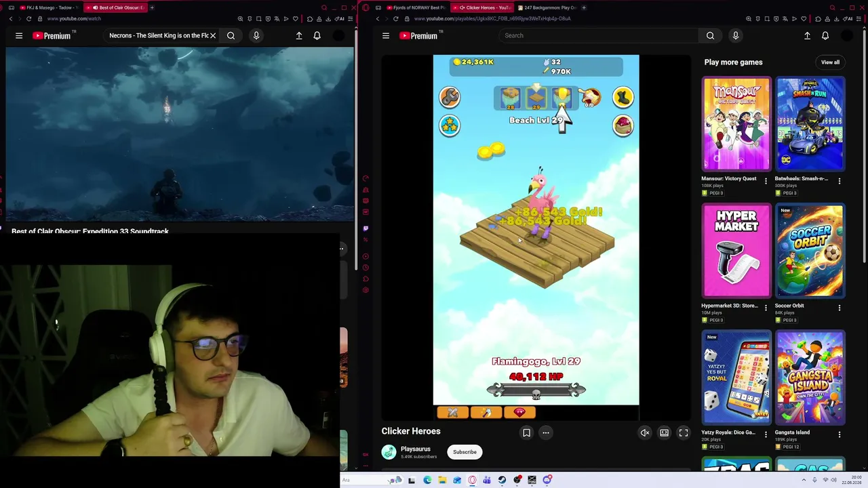Click the Clair Obscur video player
Screen dimensions: 868x488
179,134
